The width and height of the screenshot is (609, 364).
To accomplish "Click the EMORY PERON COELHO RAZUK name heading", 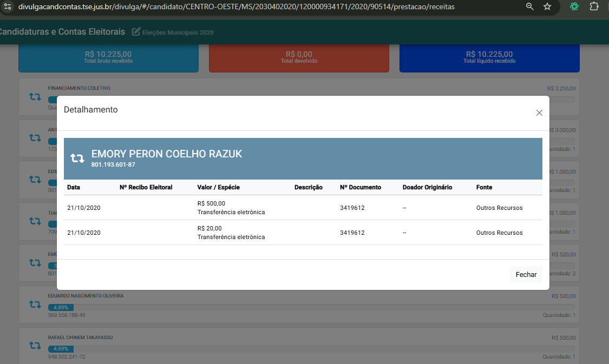I will pyautogui.click(x=167, y=154).
